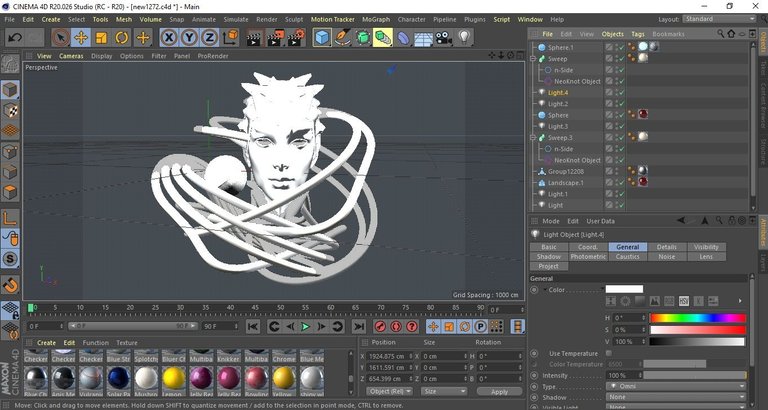Click frame 45 on the timeline ruler
This screenshot has width=768, height=410.
pyautogui.click(x=255, y=308)
